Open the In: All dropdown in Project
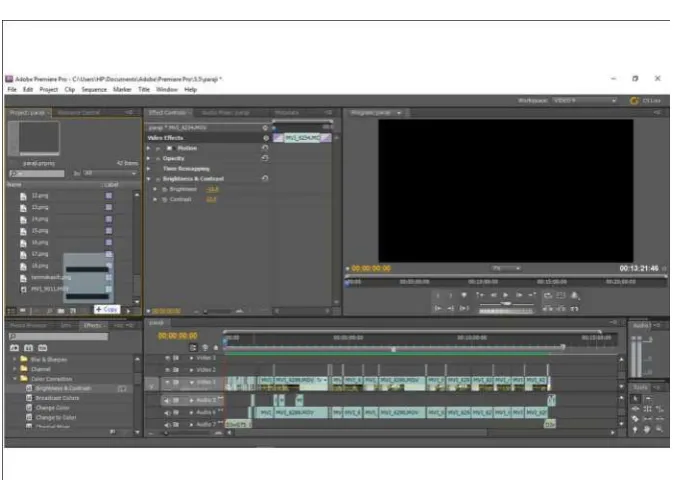Screen dimensions: 677x480 110,173
